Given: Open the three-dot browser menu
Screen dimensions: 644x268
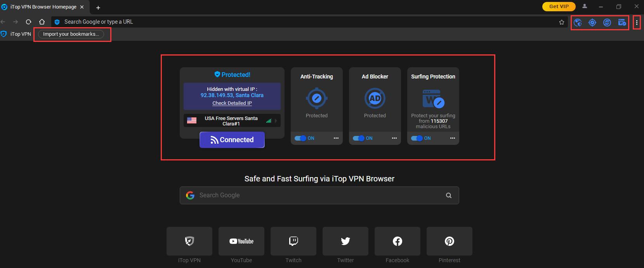Looking at the screenshot, I should point(637,23).
